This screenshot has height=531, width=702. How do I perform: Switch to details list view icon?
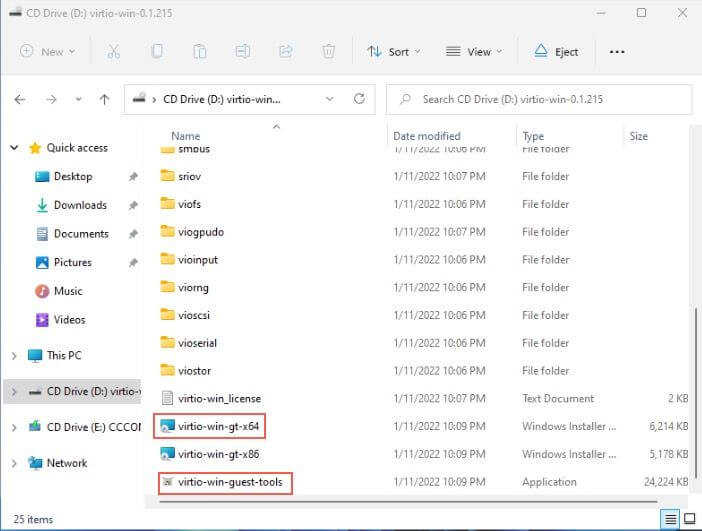coord(669,519)
